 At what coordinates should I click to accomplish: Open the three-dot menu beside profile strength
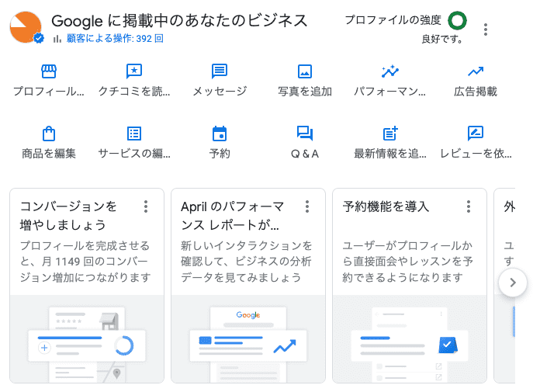click(x=486, y=29)
